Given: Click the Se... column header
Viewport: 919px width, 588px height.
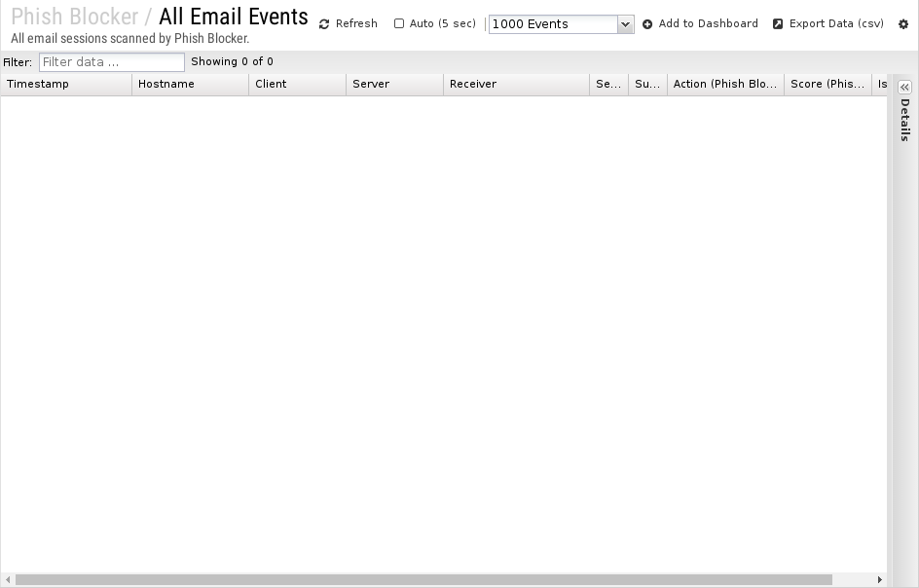Looking at the screenshot, I should pos(609,85).
